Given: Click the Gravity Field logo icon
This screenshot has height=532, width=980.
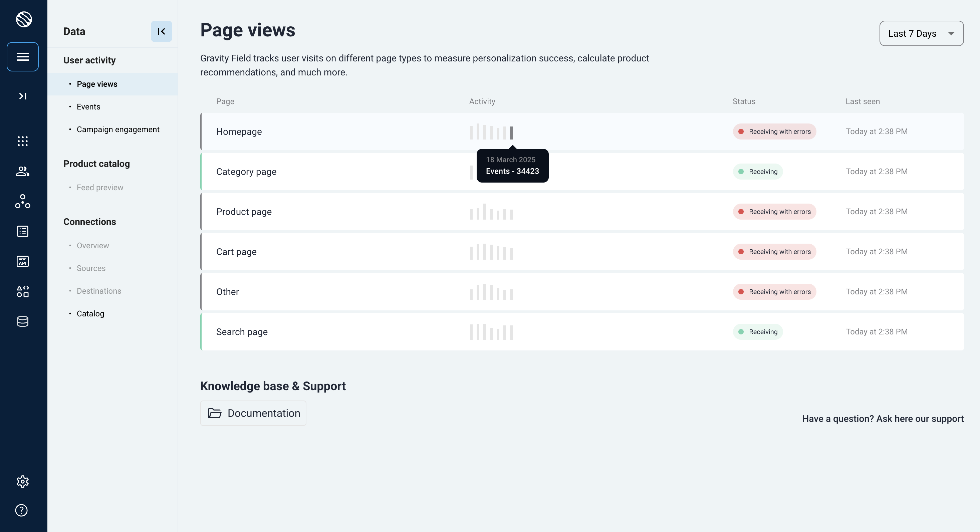Looking at the screenshot, I should coord(24,19).
